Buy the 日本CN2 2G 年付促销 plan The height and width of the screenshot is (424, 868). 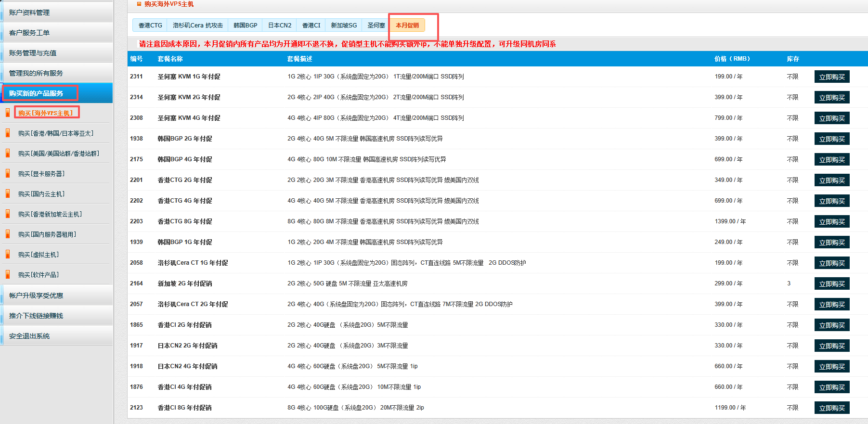click(832, 346)
